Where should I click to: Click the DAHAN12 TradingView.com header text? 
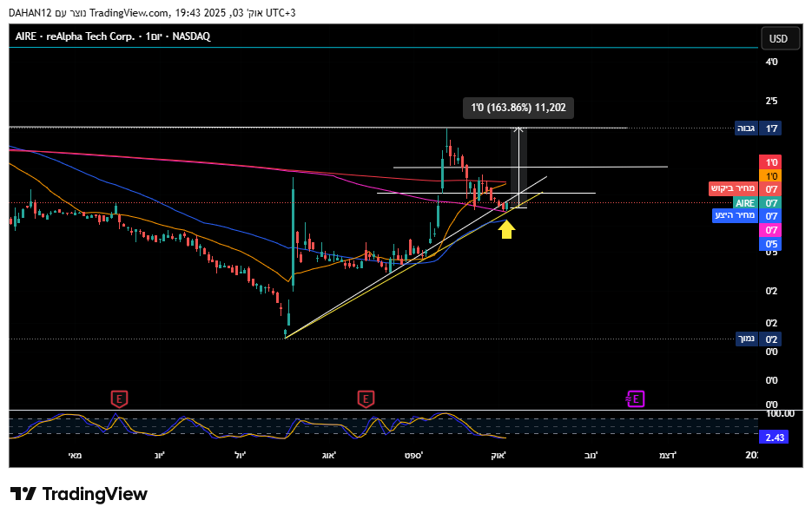click(x=152, y=13)
